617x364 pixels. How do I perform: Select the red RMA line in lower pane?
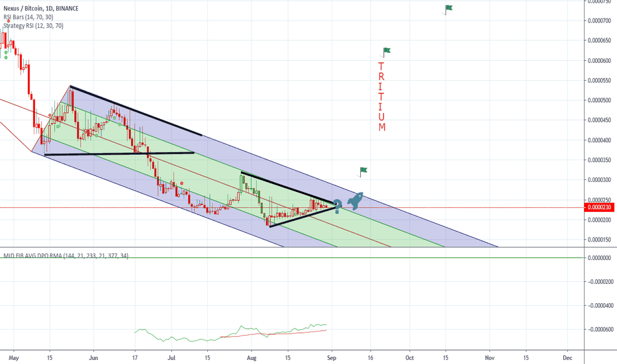pyautogui.click(x=273, y=334)
